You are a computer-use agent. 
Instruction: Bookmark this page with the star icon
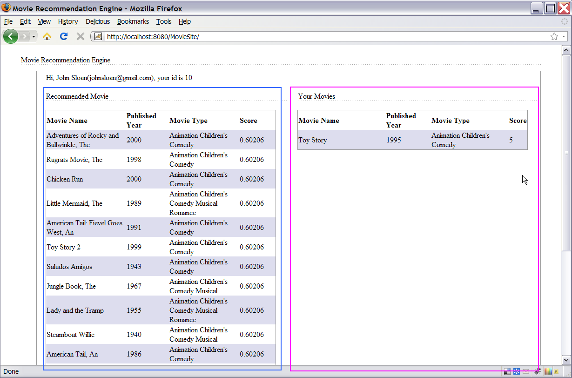554,36
